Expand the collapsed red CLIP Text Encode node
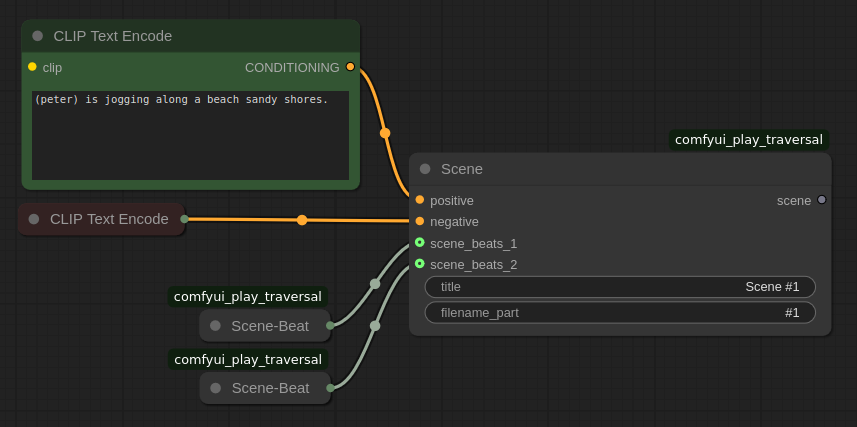 (34, 219)
